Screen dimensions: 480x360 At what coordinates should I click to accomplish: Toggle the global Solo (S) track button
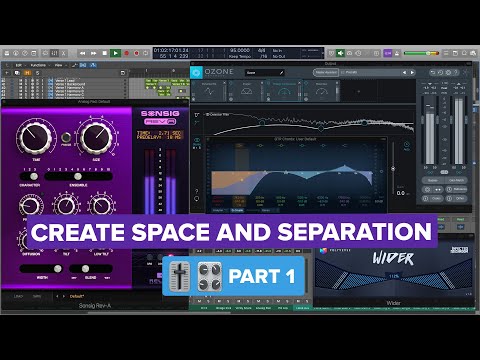(x=37, y=73)
